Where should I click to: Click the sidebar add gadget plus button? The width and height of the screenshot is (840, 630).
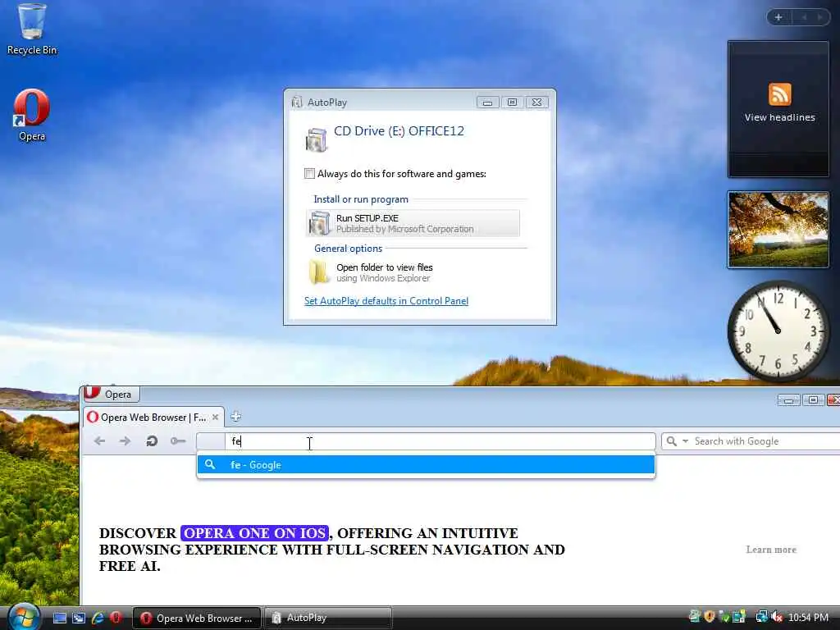coord(778,17)
